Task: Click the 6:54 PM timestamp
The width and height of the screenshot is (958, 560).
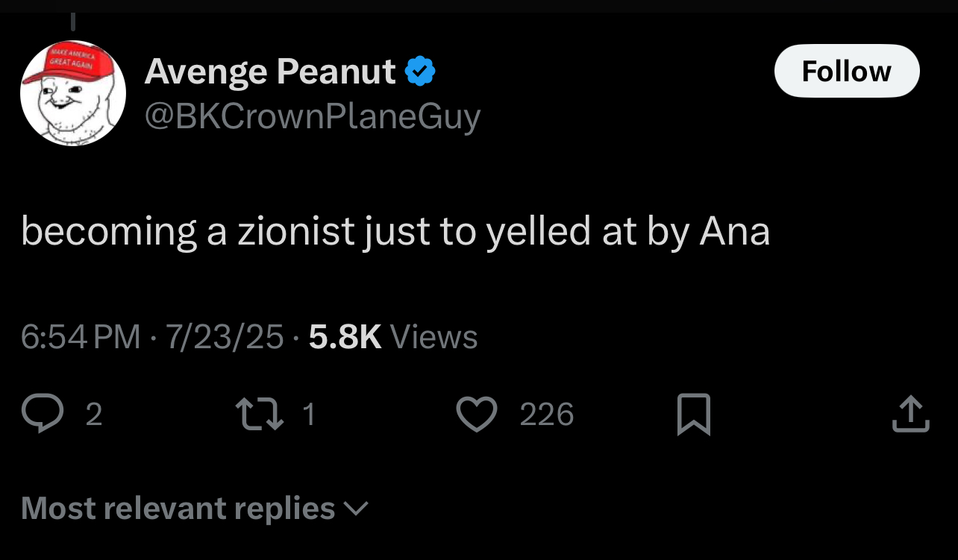Action: pos(81,337)
